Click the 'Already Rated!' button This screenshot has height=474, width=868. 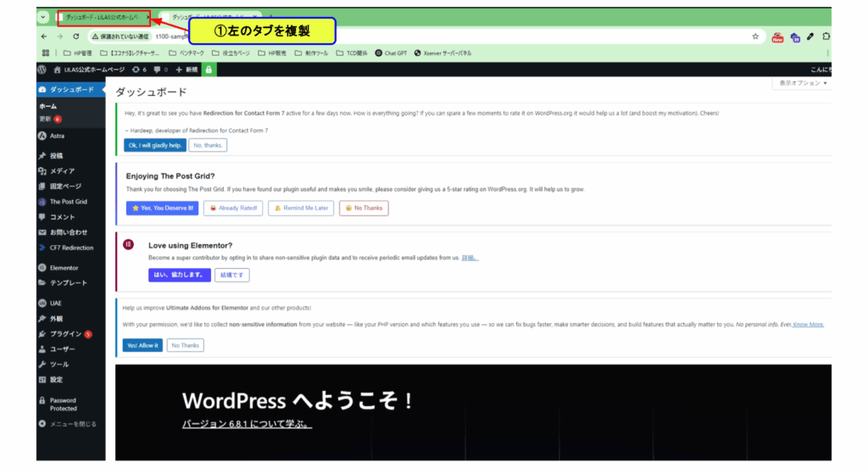coord(233,209)
